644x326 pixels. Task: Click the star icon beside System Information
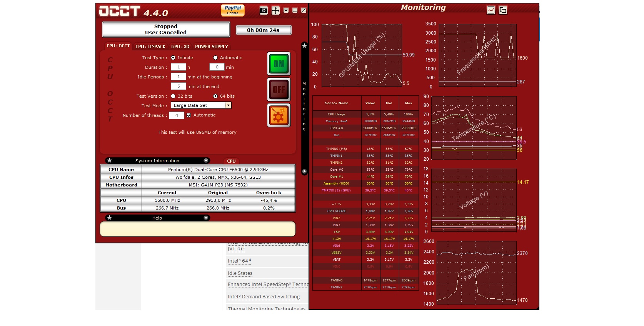[x=109, y=160]
